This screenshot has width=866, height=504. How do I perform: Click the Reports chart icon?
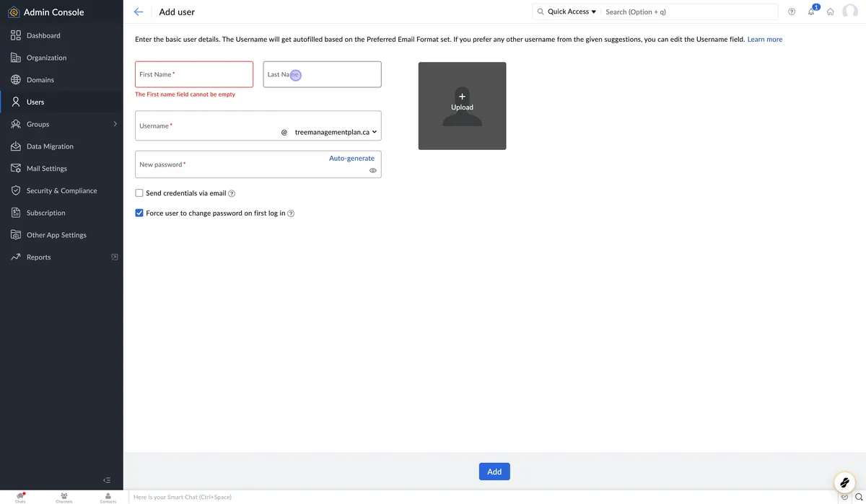pyautogui.click(x=16, y=257)
